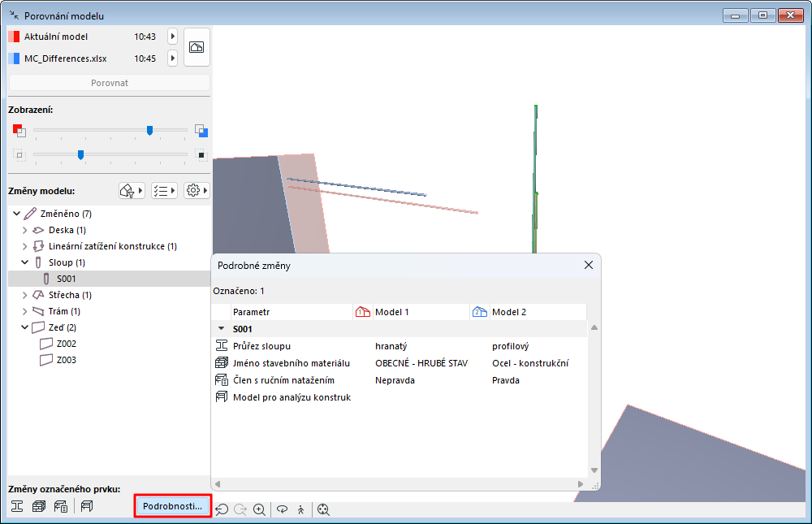Click details panel scroll up arrow
This screenshot has height=524, width=812.
tap(594, 327)
